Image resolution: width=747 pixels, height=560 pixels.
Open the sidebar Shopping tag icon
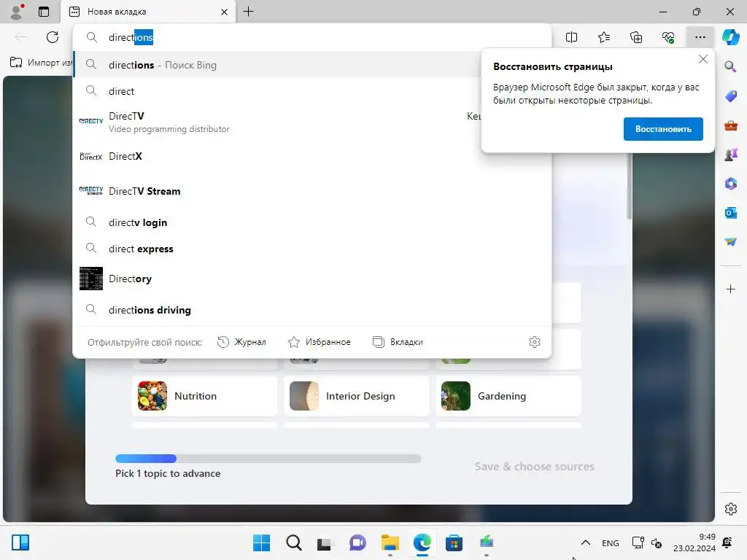point(730,96)
